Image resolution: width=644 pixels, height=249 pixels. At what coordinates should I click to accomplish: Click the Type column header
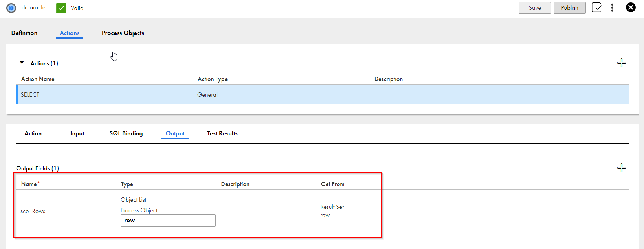127,184
